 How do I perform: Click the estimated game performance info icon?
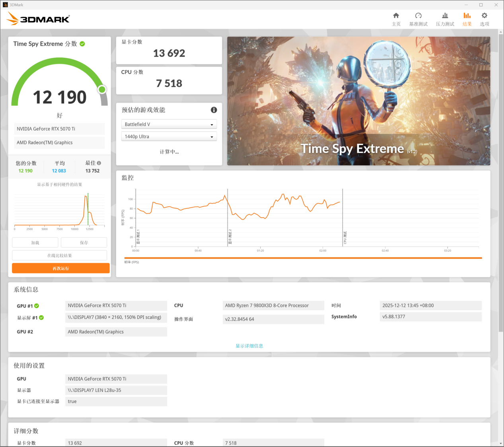point(214,110)
